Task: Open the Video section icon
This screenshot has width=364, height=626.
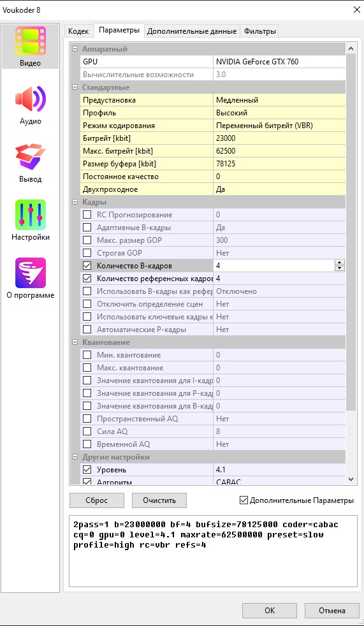Action: [31, 41]
